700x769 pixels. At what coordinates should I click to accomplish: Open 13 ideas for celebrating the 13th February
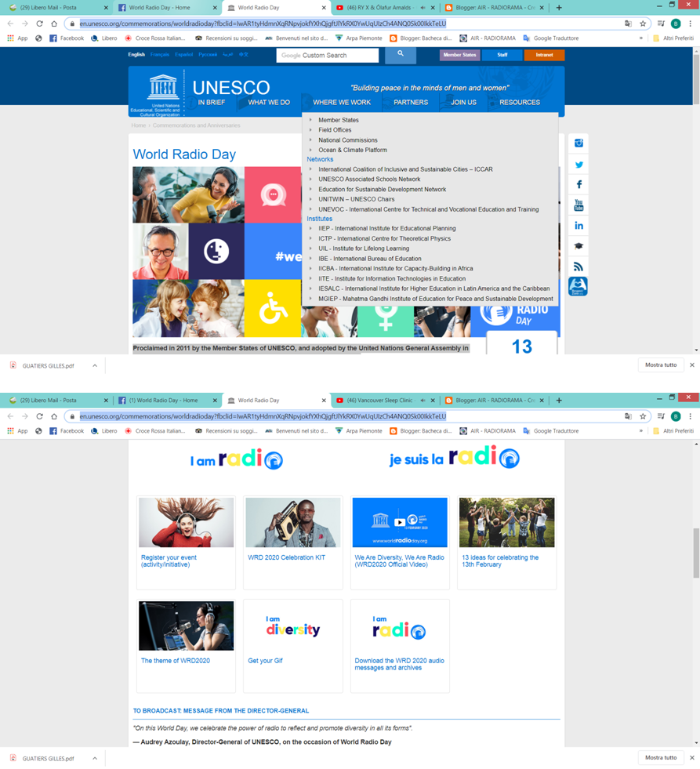point(500,561)
